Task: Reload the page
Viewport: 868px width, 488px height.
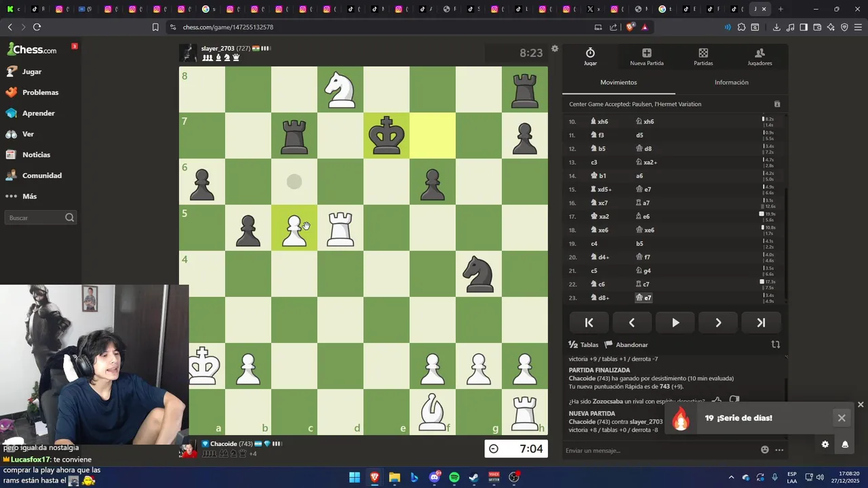Action: coord(37,27)
